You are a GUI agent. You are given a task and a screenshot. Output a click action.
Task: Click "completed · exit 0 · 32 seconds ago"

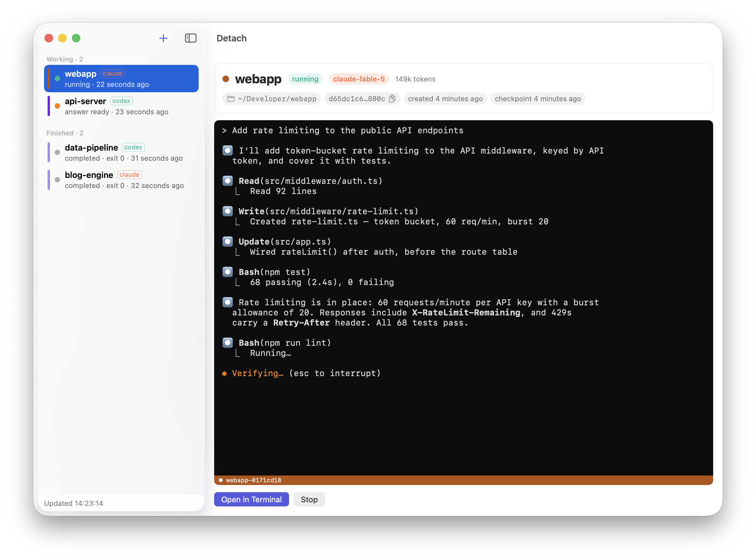[124, 186]
